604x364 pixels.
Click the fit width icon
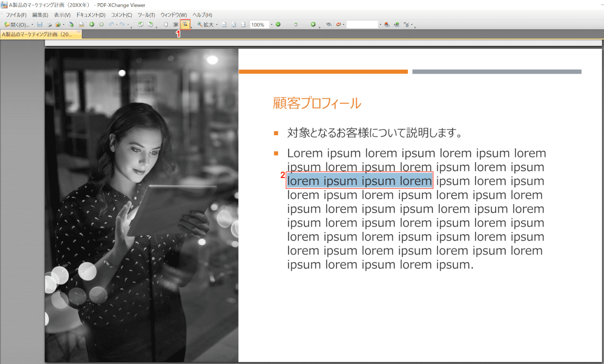tap(243, 25)
